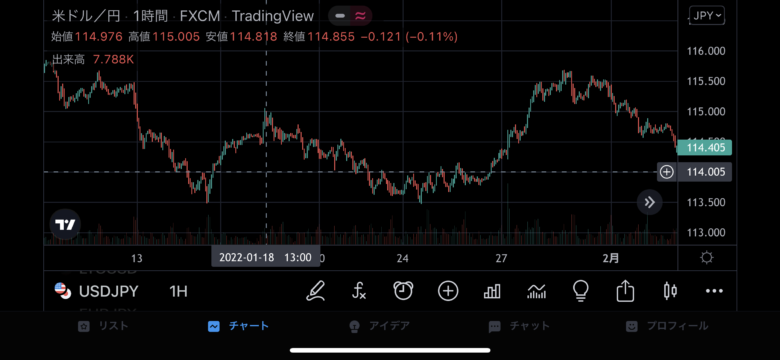The width and height of the screenshot is (780, 360).
Task: Open the three-dots more options menu
Action: tap(714, 291)
